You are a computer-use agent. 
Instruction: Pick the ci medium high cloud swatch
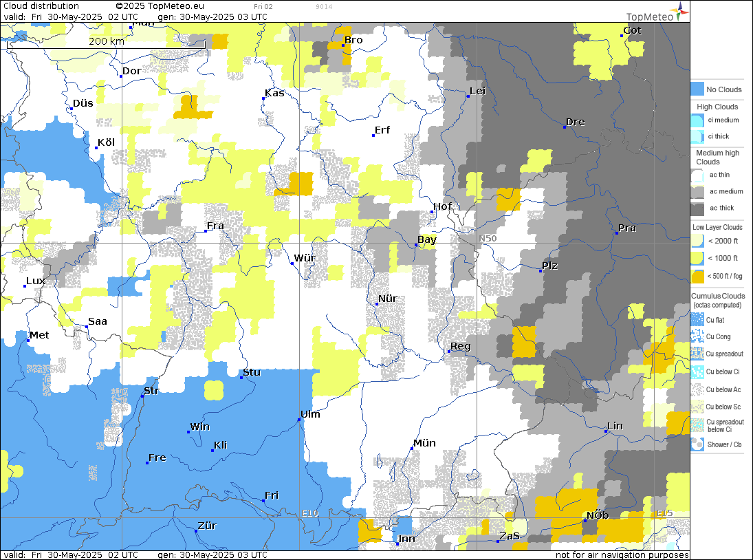pyautogui.click(x=697, y=120)
